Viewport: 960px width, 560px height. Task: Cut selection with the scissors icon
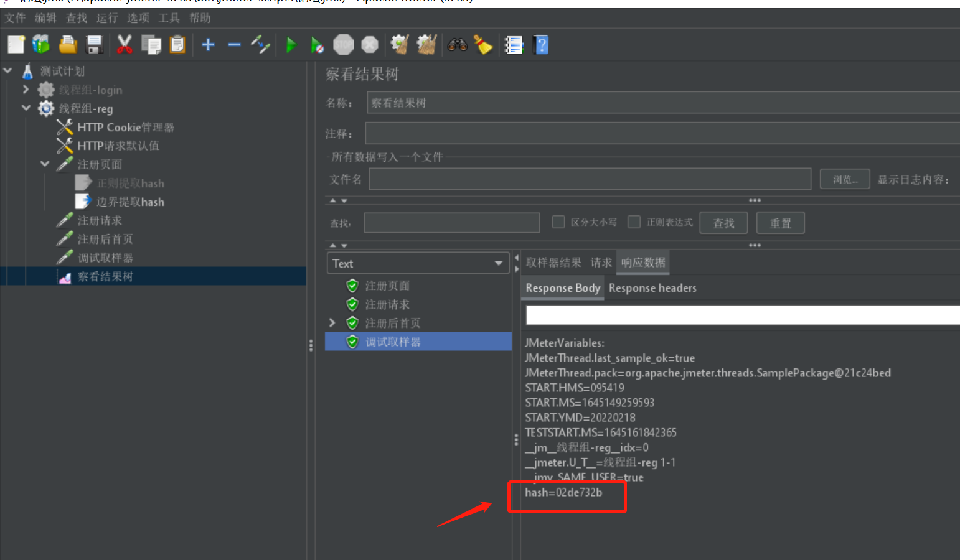point(125,45)
